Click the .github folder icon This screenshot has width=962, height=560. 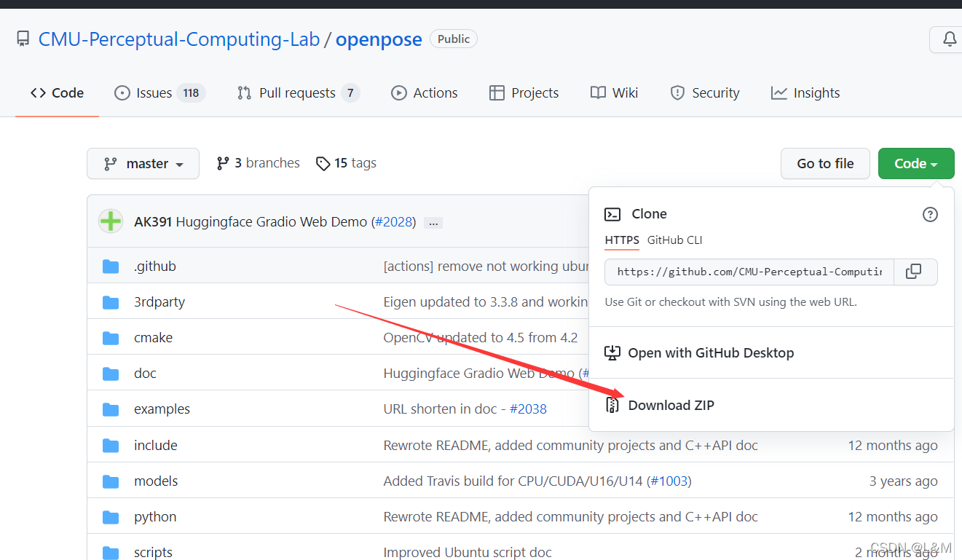[111, 266]
